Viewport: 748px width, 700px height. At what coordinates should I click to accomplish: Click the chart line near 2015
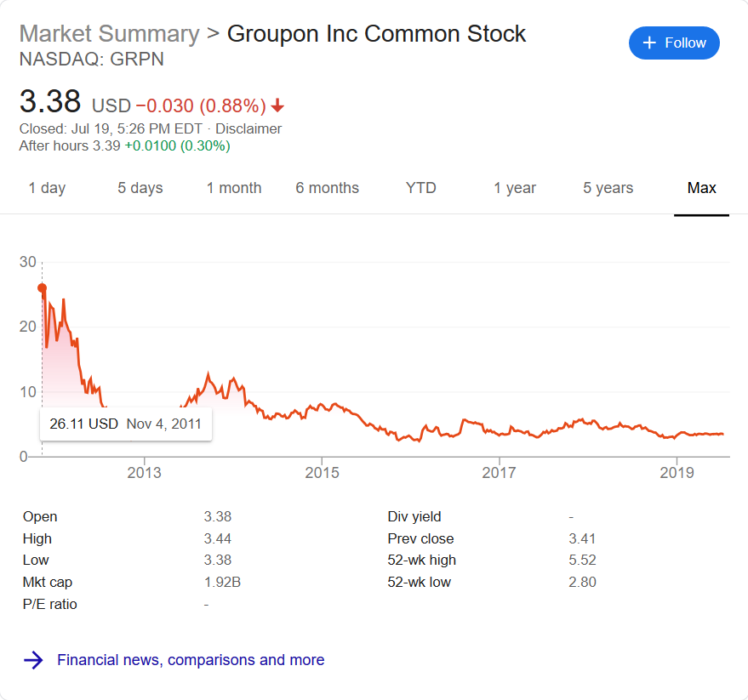point(322,406)
